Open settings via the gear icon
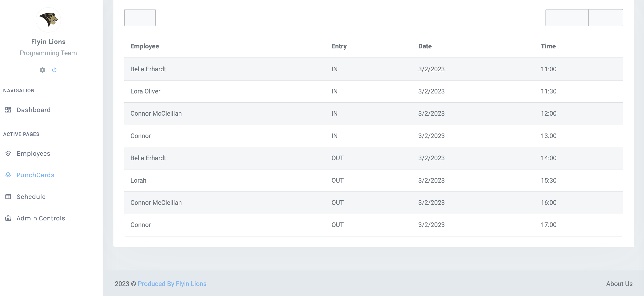 (42, 70)
